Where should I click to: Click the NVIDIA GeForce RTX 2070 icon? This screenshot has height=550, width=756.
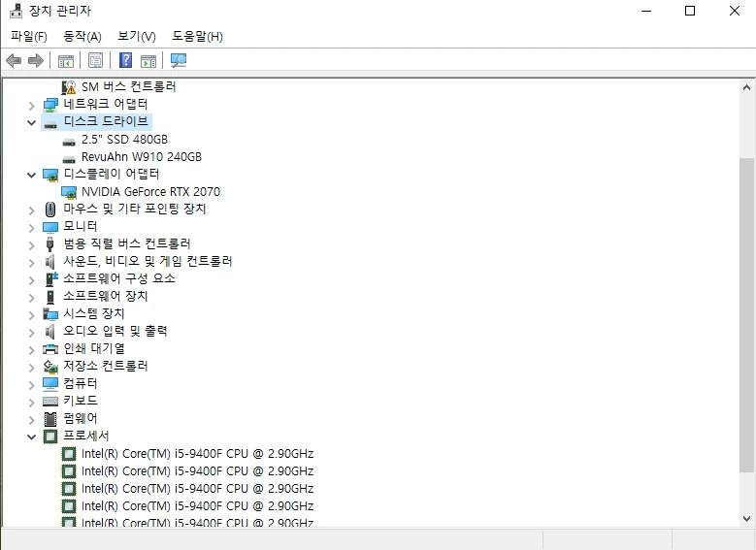pos(69,192)
